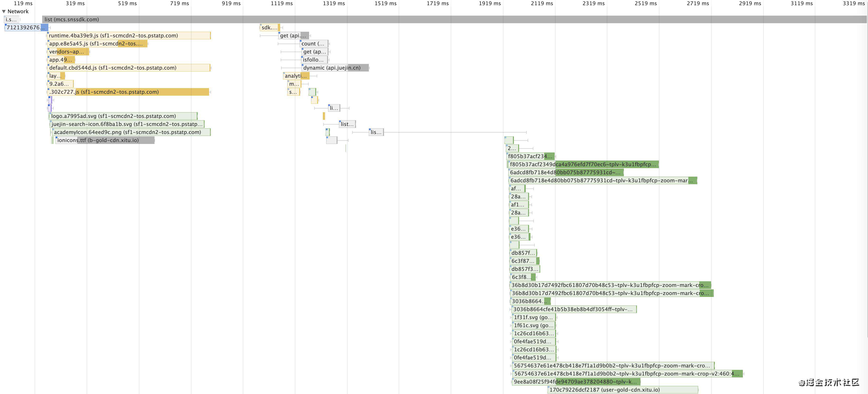Select the sdk.… script request
Screen dimensions: 868x394
[270, 28]
